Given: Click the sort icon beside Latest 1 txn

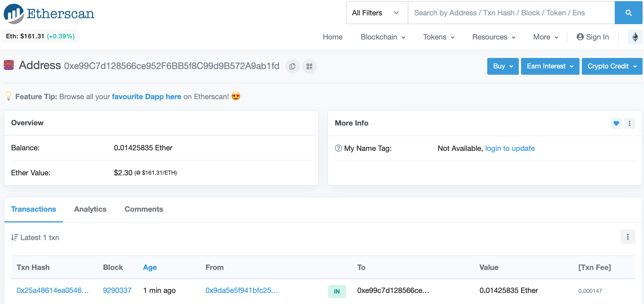Looking at the screenshot, I should point(15,238).
